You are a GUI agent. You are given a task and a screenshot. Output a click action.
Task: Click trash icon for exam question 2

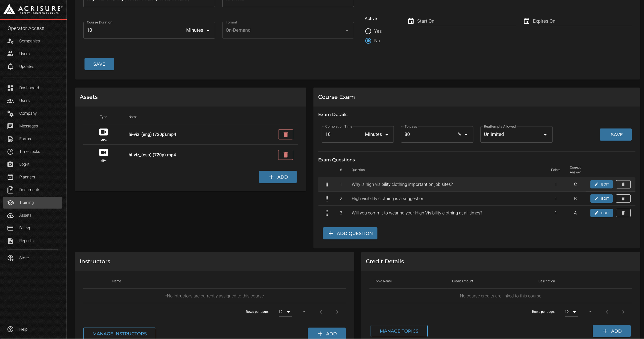click(x=623, y=198)
